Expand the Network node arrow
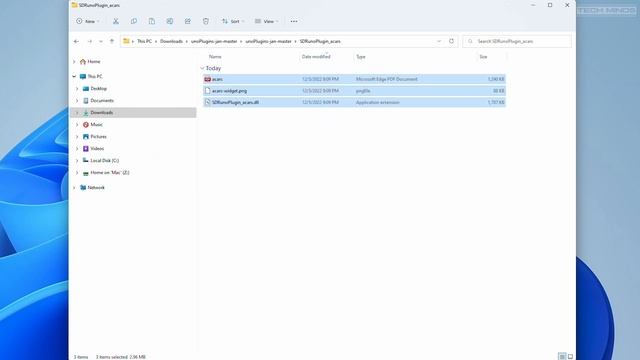This screenshot has height=360, width=640. click(74, 187)
